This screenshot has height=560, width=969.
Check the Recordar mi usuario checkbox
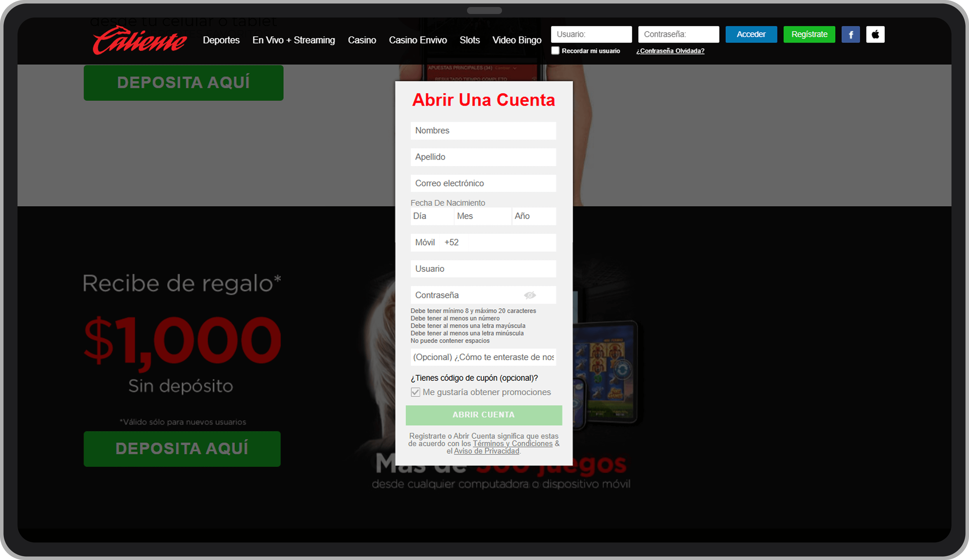pos(555,51)
